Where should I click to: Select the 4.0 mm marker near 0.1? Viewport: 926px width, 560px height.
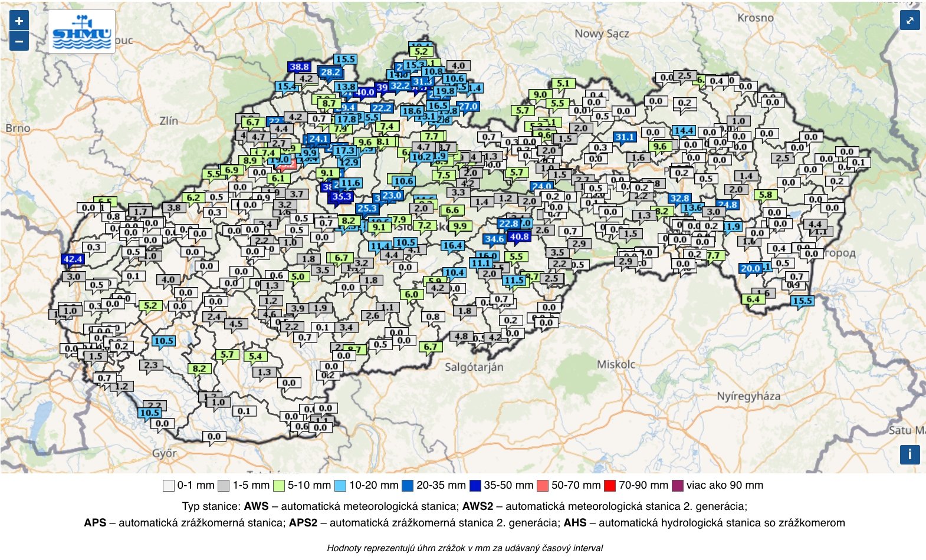(169, 279)
